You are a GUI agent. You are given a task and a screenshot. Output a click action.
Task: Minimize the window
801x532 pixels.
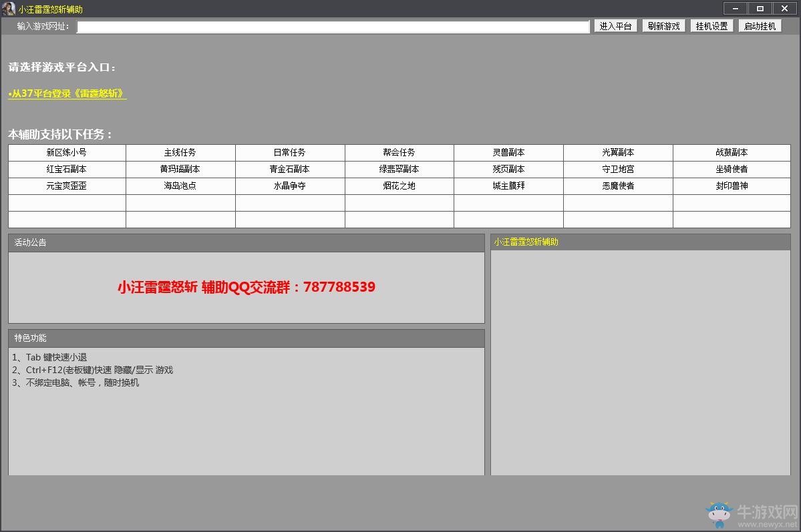coord(736,8)
